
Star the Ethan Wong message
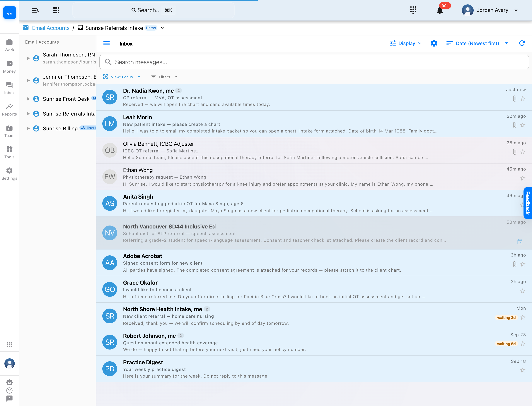pyautogui.click(x=523, y=178)
